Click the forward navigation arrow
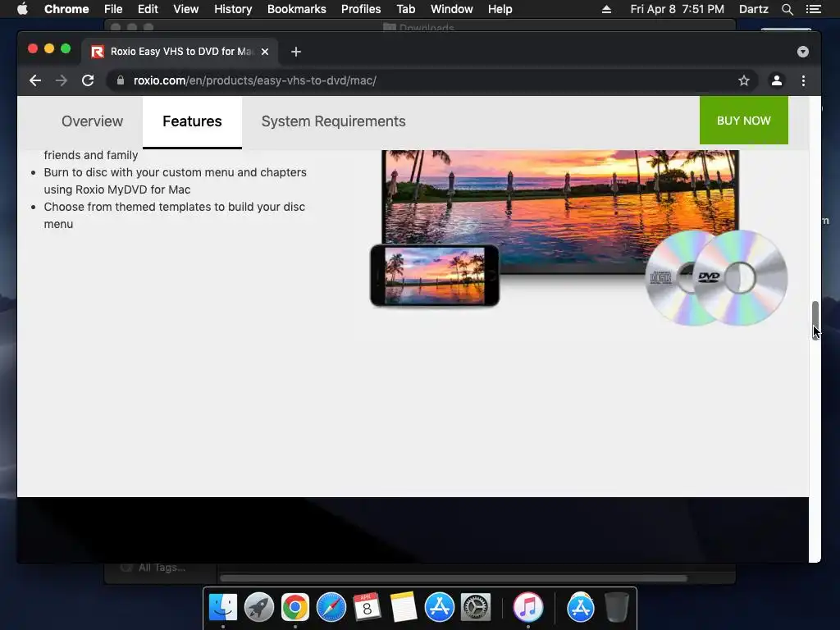The height and width of the screenshot is (630, 840). (x=62, y=80)
